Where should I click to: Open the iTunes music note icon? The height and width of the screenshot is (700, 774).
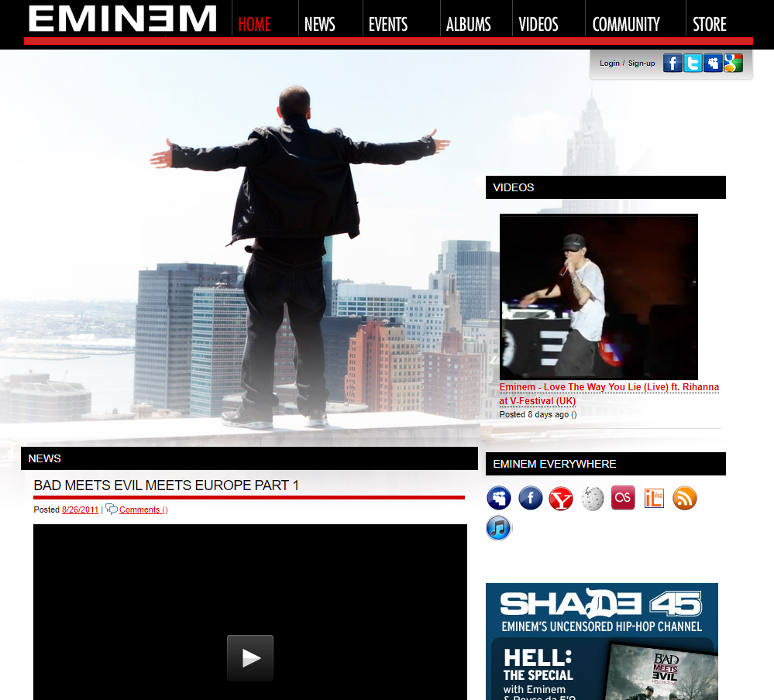click(498, 528)
